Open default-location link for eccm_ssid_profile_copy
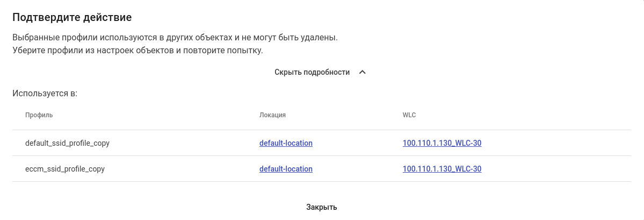The width and height of the screenshot is (644, 220). (286, 169)
